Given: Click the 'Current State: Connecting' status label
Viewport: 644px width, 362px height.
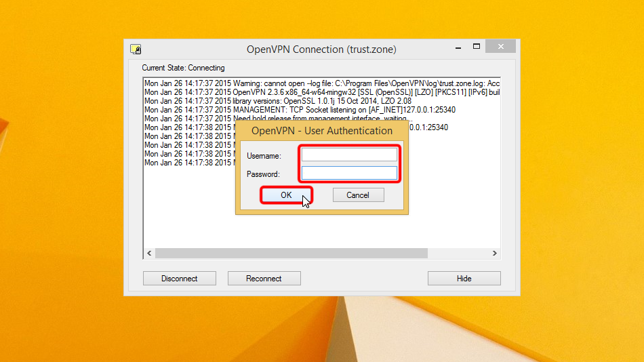Looking at the screenshot, I should point(183,68).
